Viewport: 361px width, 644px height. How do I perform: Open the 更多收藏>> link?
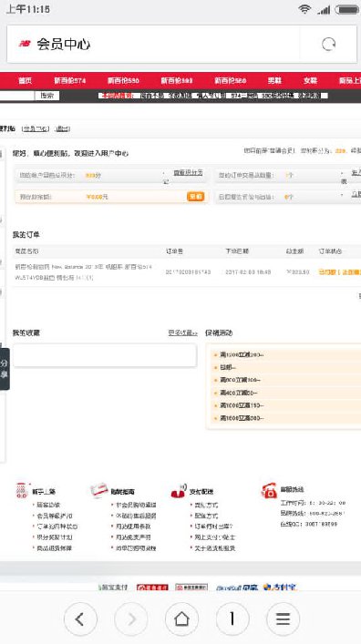click(182, 332)
